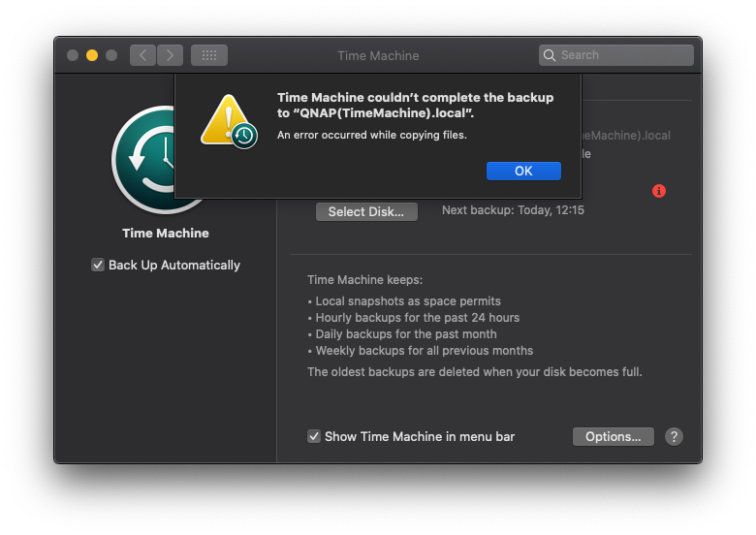Open help with the question mark button
Viewport: 756px width, 535px height.
pyautogui.click(x=674, y=437)
